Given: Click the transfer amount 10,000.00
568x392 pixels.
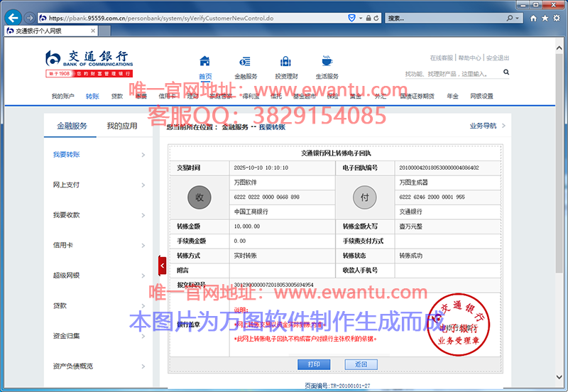Looking at the screenshot, I should point(246,227).
